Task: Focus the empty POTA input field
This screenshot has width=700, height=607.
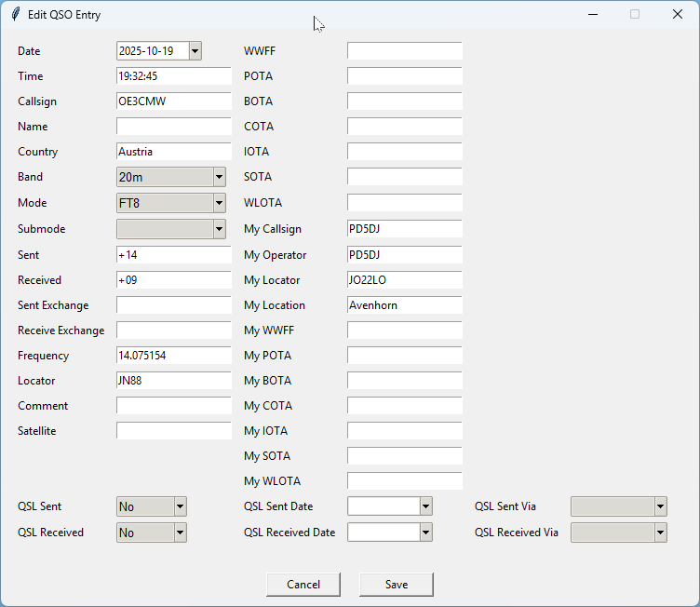Action: (x=404, y=76)
